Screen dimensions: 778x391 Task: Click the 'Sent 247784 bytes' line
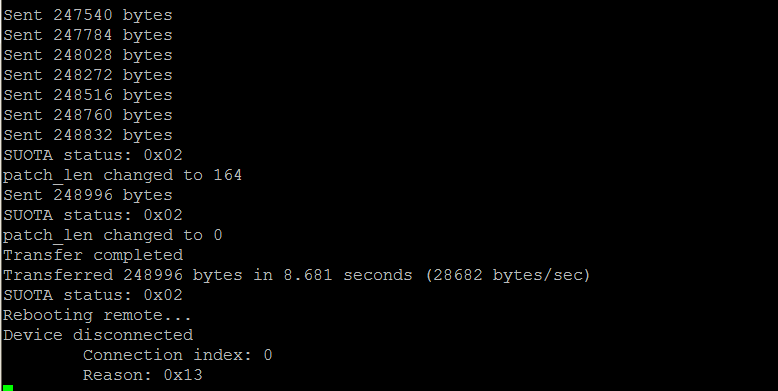tap(88, 35)
